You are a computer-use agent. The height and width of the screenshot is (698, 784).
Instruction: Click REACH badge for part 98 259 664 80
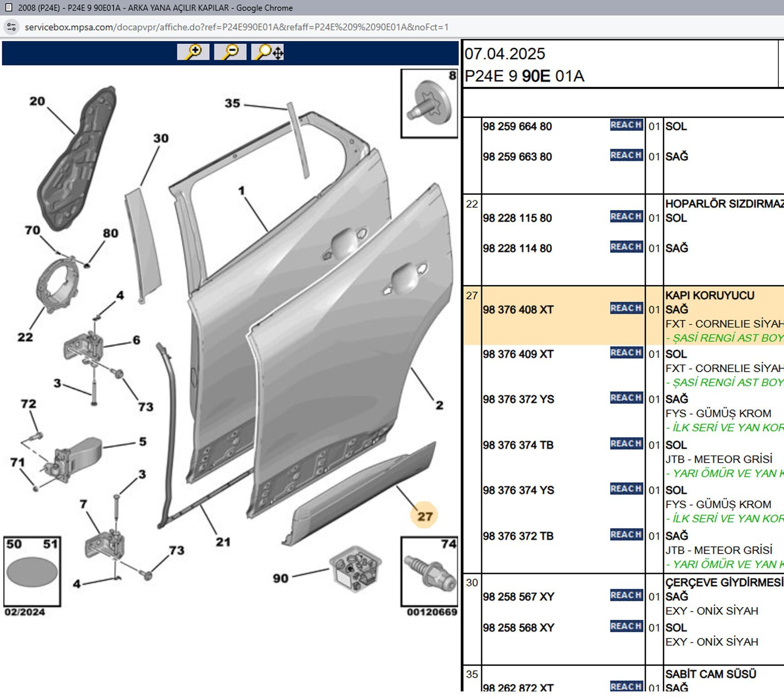tap(626, 125)
